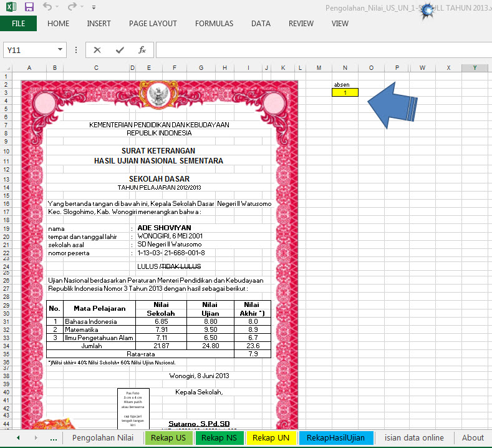492x448 pixels.
Task: Click the Enter checkmark icon in formula bar
Action: pos(120,50)
